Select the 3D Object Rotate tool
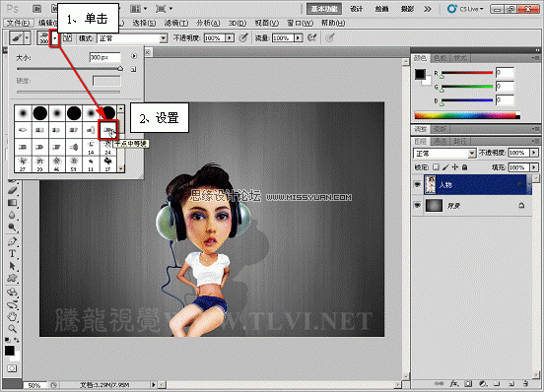Image resolution: width=544 pixels, height=392 pixels. (12, 293)
